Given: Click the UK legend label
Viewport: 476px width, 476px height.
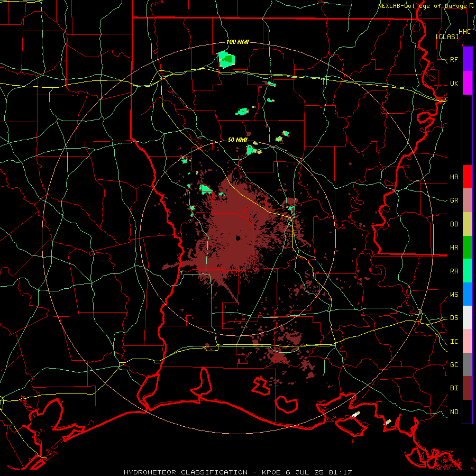Looking at the screenshot, I should 454,83.
